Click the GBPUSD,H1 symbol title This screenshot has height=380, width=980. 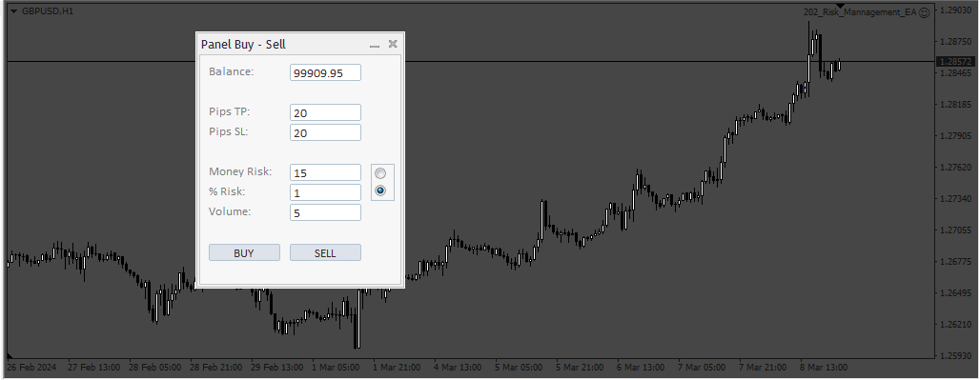pos(48,11)
